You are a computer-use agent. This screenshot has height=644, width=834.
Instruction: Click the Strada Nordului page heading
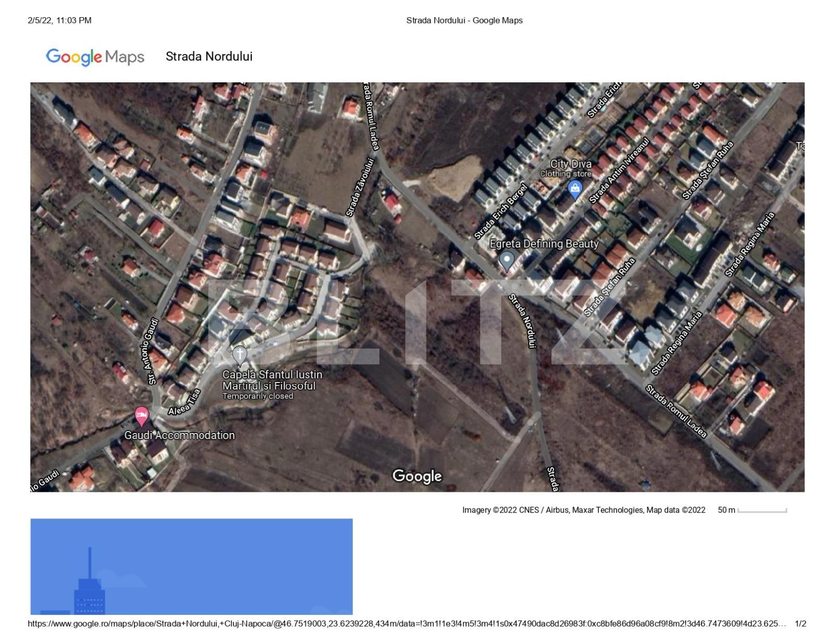pos(209,57)
